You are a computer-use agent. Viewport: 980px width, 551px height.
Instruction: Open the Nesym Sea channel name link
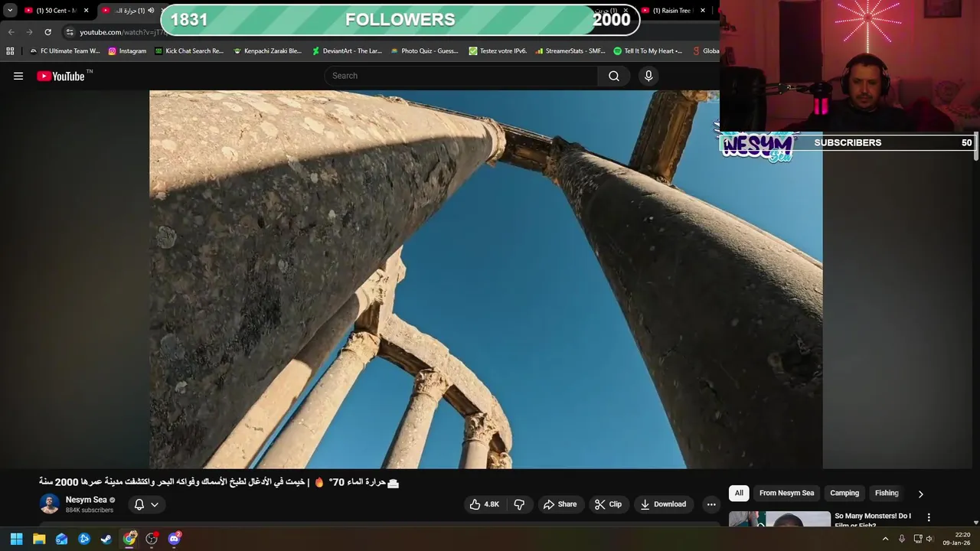(x=86, y=500)
